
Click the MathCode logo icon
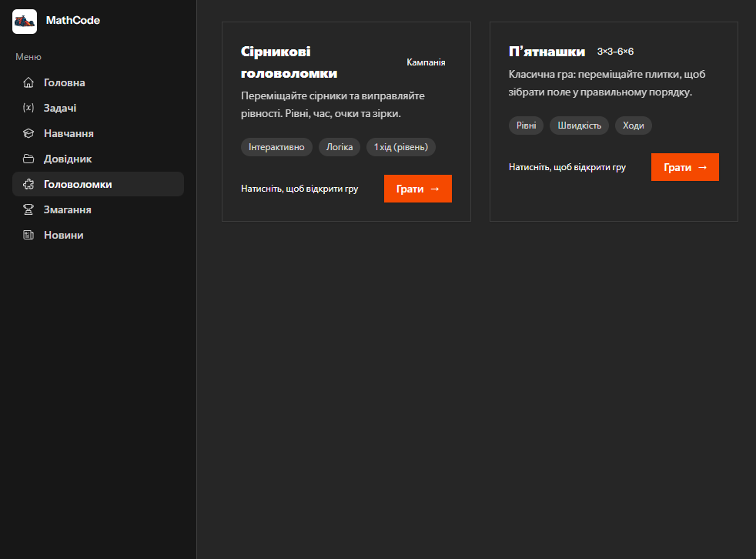[x=25, y=22]
